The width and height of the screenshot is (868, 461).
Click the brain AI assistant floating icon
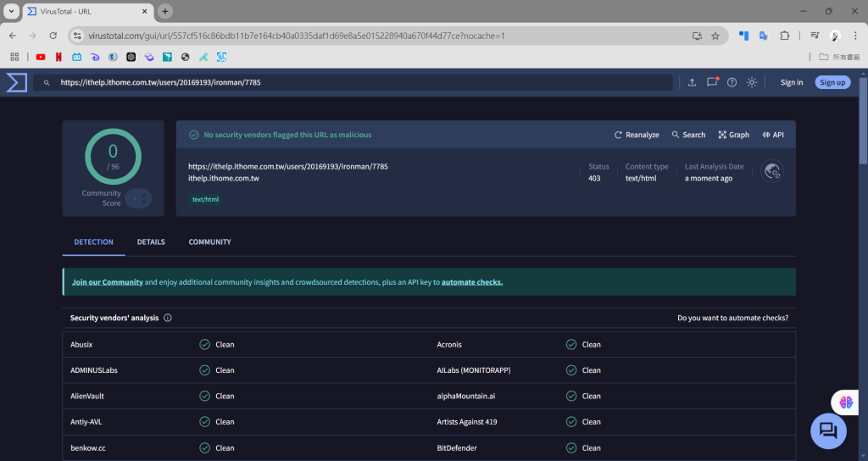tap(845, 403)
